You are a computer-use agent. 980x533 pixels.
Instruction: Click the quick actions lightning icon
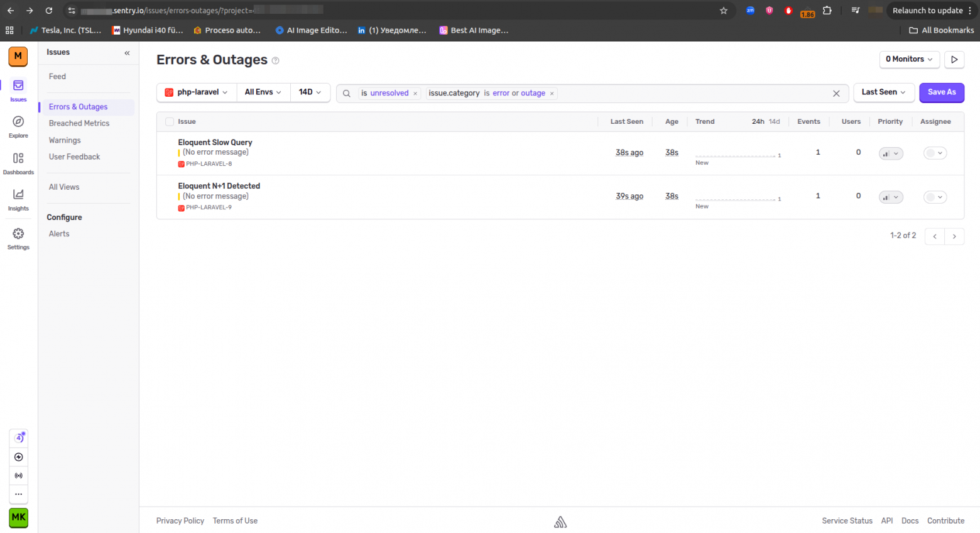[x=18, y=457]
